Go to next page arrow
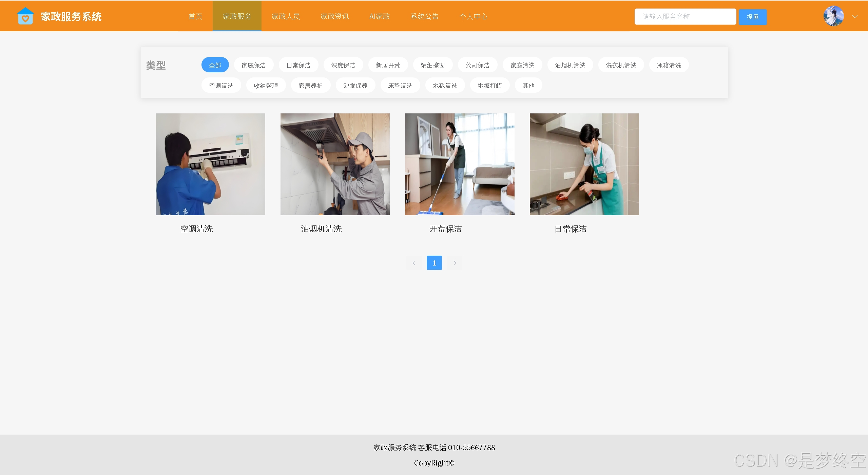The width and height of the screenshot is (868, 475). click(455, 263)
